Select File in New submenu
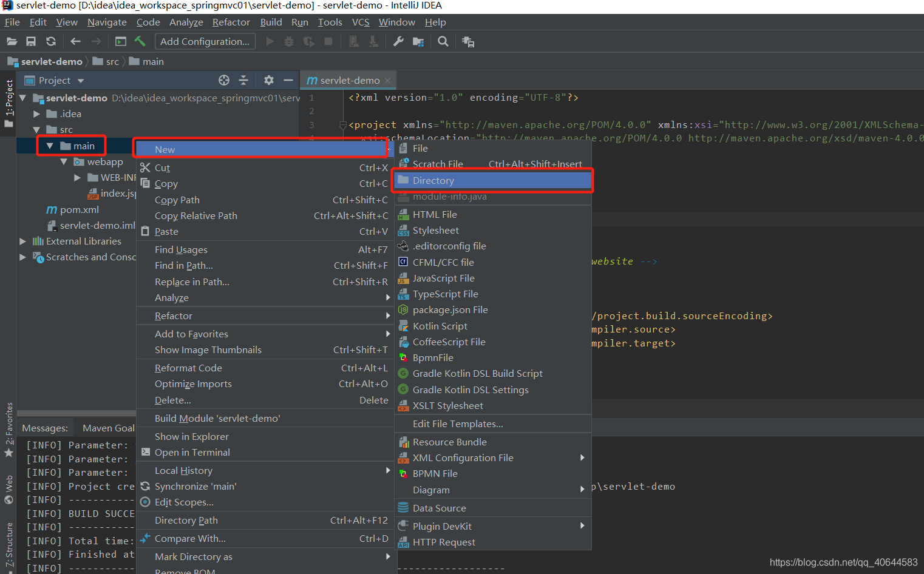This screenshot has height=574, width=924. (x=493, y=148)
